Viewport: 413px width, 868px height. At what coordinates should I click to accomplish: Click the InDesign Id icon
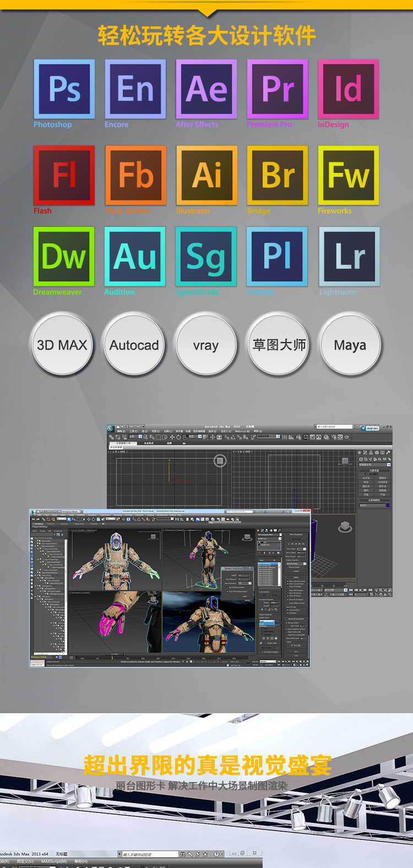(x=349, y=89)
